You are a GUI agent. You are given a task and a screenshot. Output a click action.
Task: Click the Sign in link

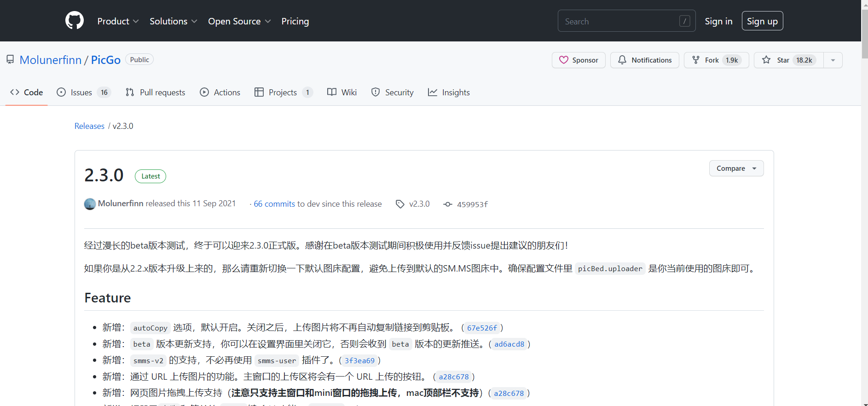[x=718, y=21]
